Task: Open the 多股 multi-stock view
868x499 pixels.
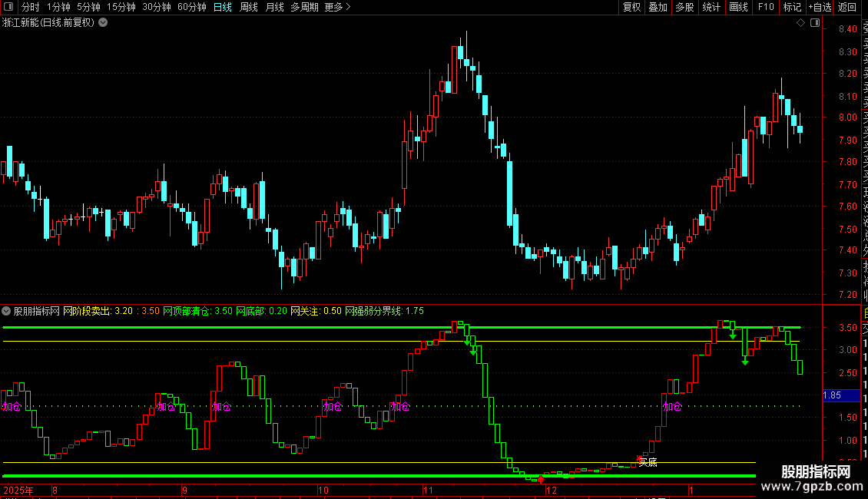Action: tap(684, 7)
